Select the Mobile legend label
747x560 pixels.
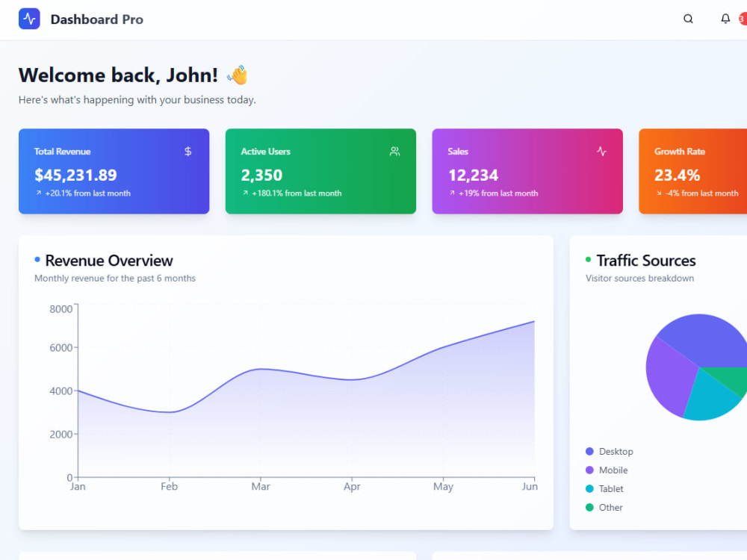pyautogui.click(x=613, y=470)
